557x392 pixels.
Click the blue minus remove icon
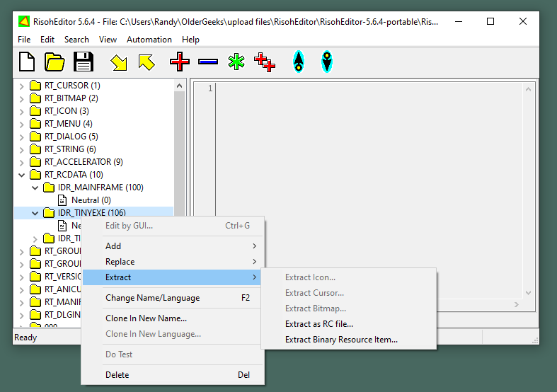tap(208, 62)
